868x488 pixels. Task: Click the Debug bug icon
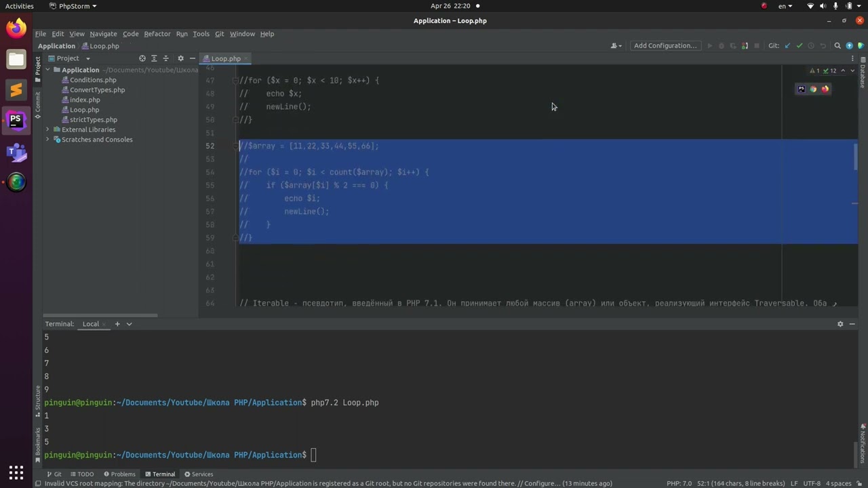coord(722,45)
